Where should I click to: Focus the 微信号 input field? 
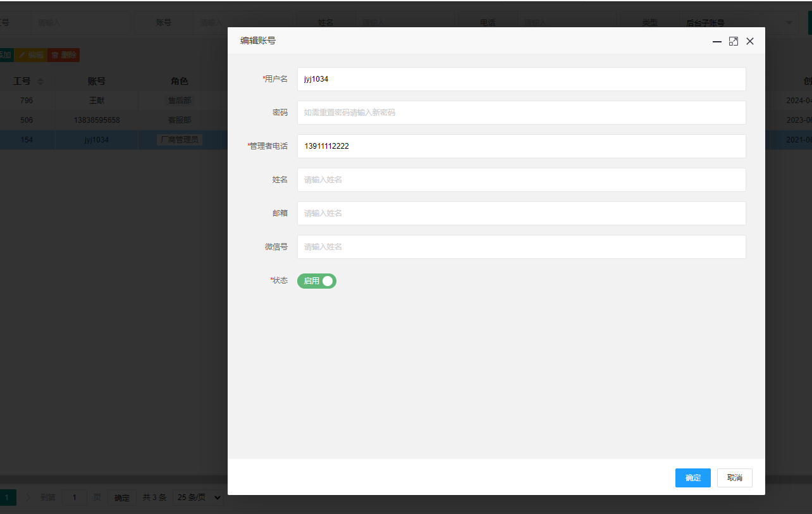521,247
